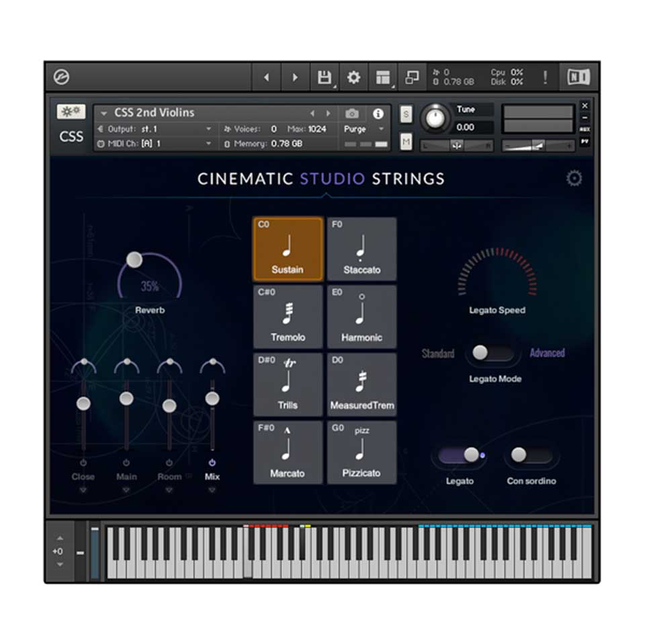Click the rack layout view icon
Image resolution: width=645 pixels, height=644 pixels.
click(383, 77)
